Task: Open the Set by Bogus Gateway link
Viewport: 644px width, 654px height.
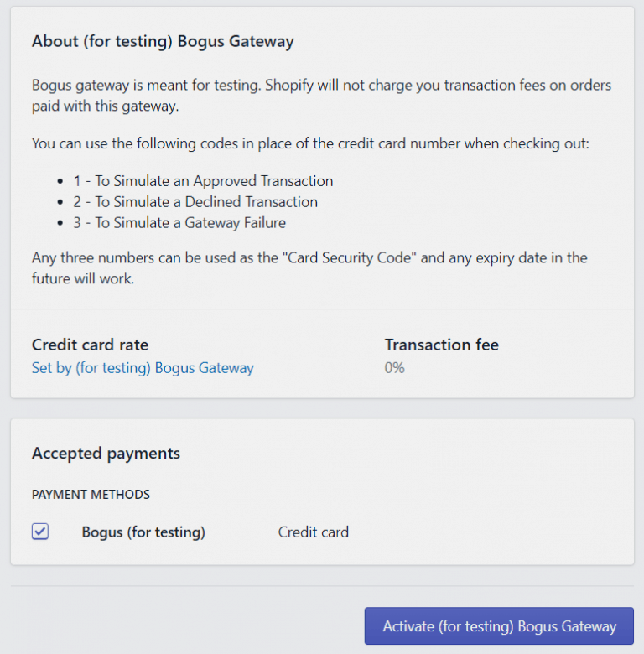Action: (x=143, y=367)
